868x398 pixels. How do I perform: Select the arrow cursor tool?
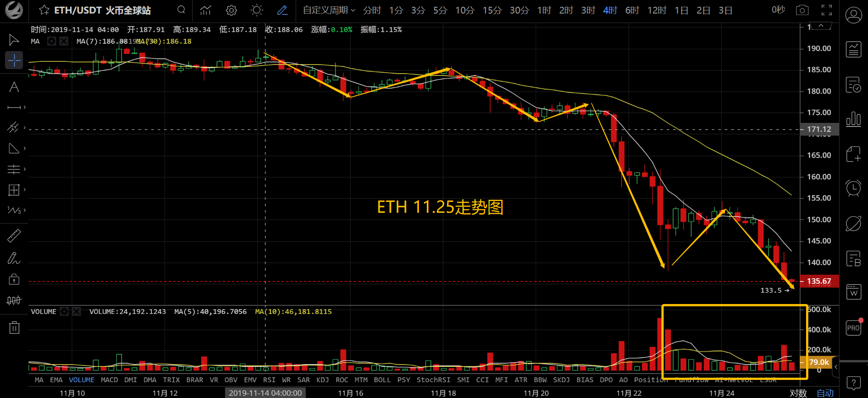(14, 40)
